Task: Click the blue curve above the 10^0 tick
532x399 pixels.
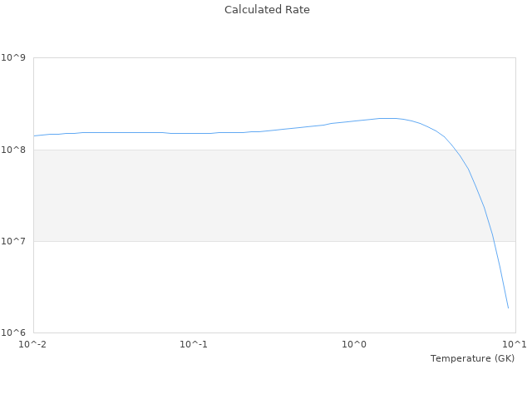Action: point(354,121)
